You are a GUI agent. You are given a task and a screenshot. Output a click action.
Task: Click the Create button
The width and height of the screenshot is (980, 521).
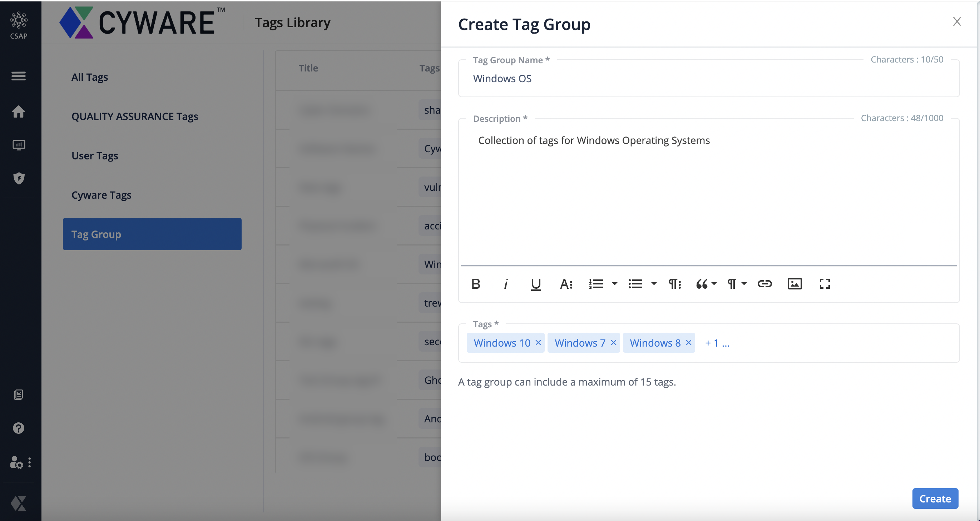(x=935, y=498)
